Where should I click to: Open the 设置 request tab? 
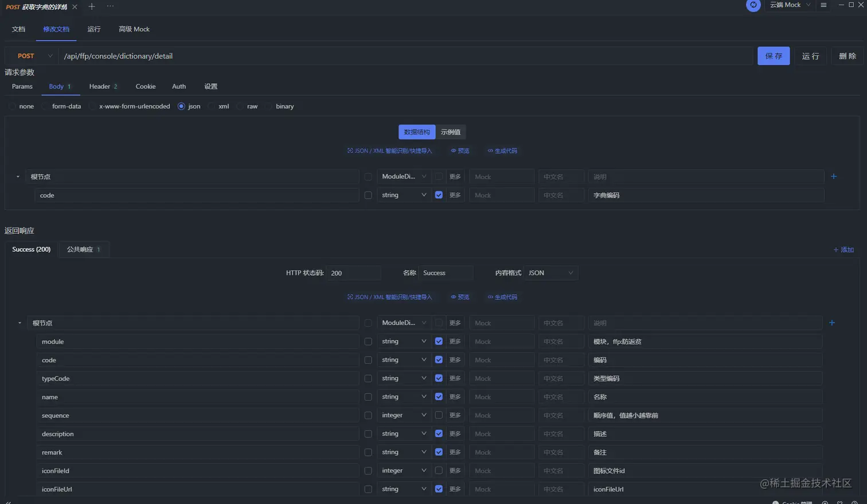[x=211, y=87]
